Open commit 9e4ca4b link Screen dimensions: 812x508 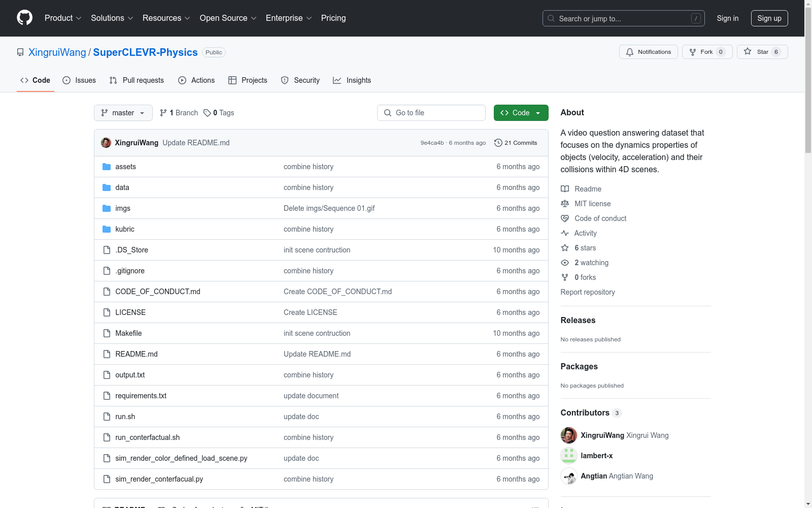pyautogui.click(x=432, y=143)
